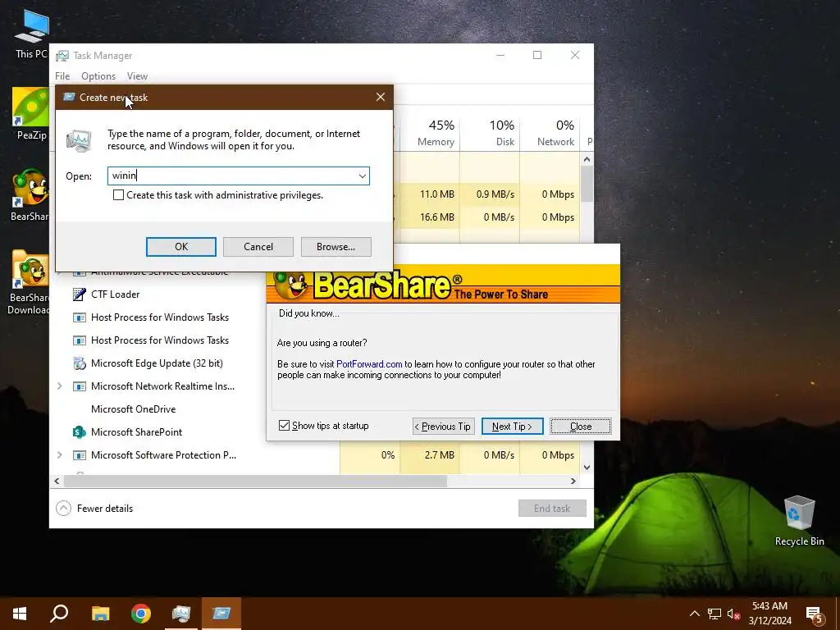
Task: Click the Microsoft SharePoint process icon
Action: (80, 431)
